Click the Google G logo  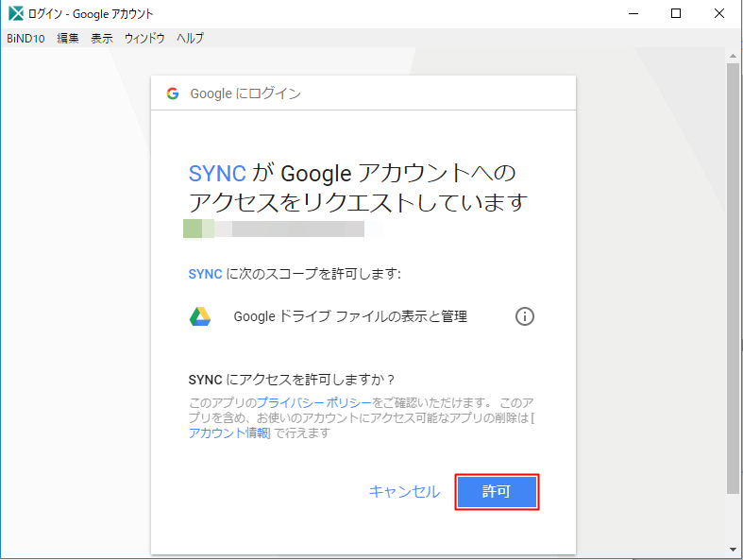173,93
